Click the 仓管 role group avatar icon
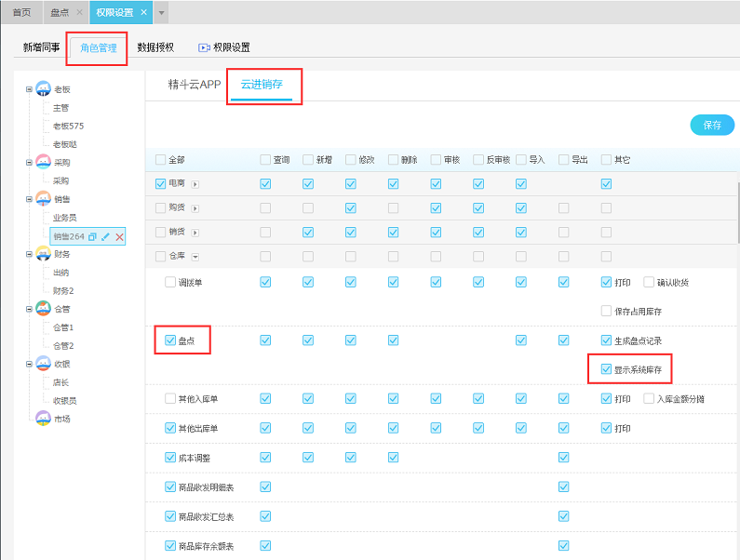 (43, 309)
